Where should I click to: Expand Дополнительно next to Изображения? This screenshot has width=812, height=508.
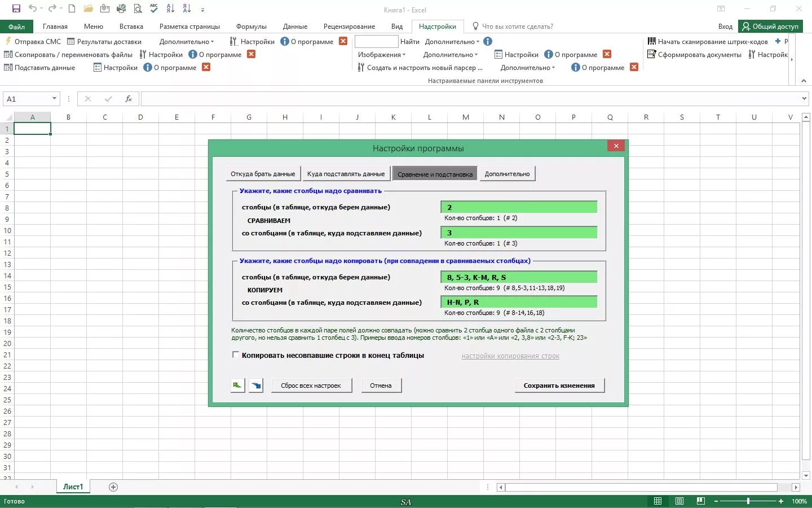tap(451, 54)
